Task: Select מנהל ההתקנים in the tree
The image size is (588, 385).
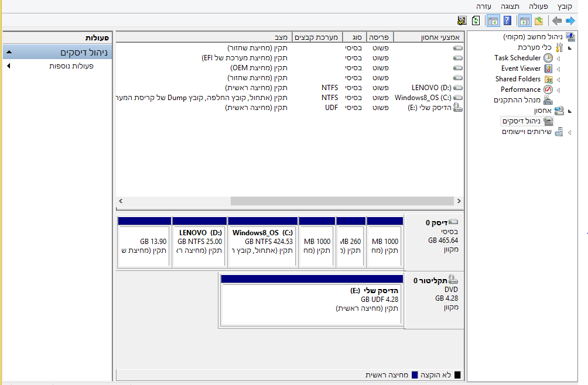Action: pos(517,100)
